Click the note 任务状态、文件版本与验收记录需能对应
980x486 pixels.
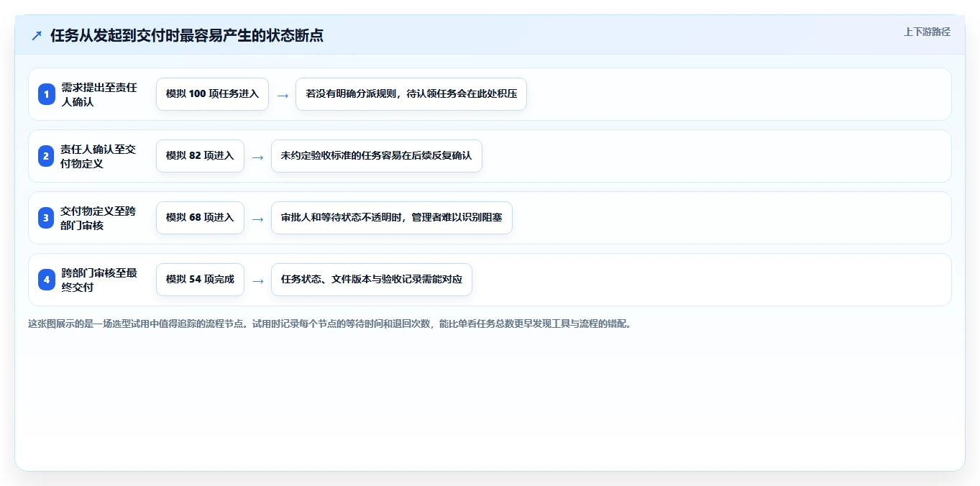pos(372,280)
